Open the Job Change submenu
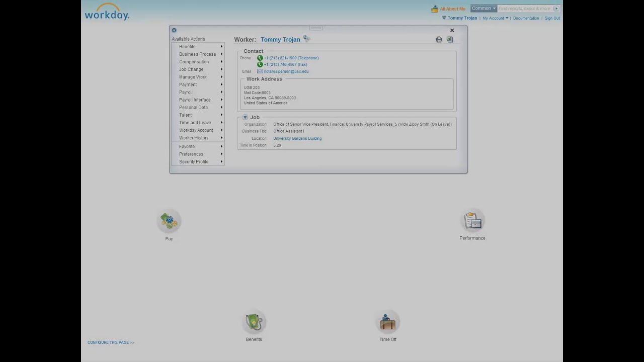Viewport: 644px width, 362px height. point(198,69)
